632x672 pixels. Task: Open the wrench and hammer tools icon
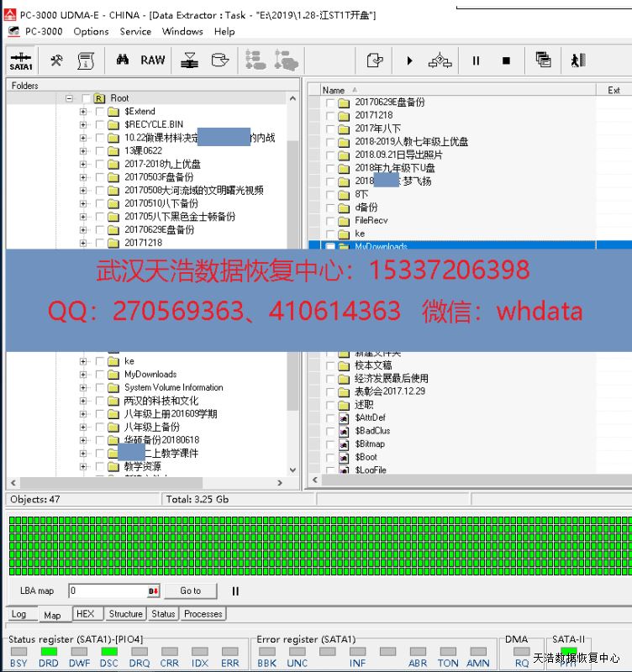(x=56, y=60)
